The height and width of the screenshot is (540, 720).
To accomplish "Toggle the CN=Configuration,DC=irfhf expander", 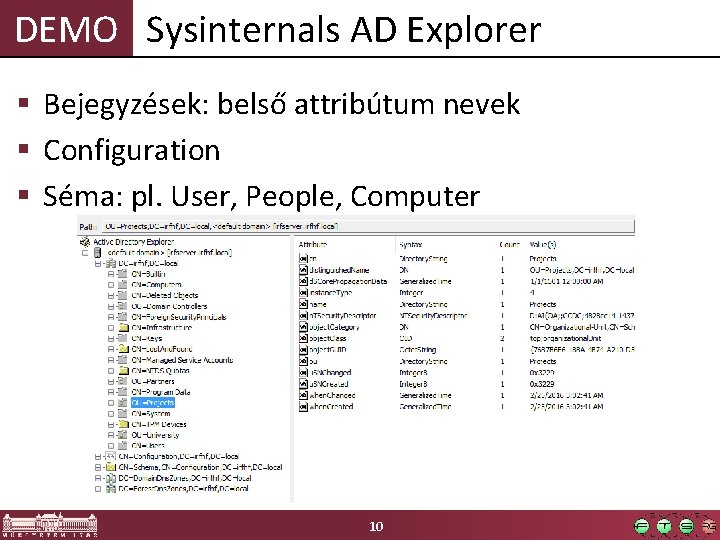I will click(x=98, y=457).
